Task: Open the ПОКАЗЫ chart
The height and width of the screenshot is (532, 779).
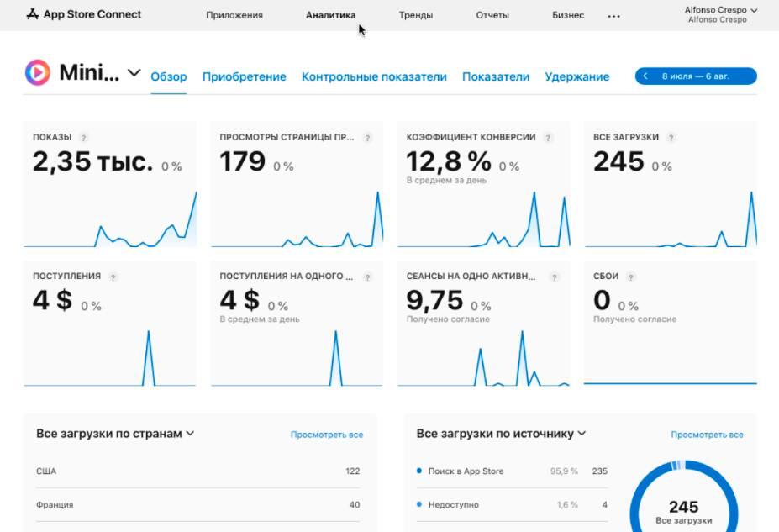Action: point(110,219)
